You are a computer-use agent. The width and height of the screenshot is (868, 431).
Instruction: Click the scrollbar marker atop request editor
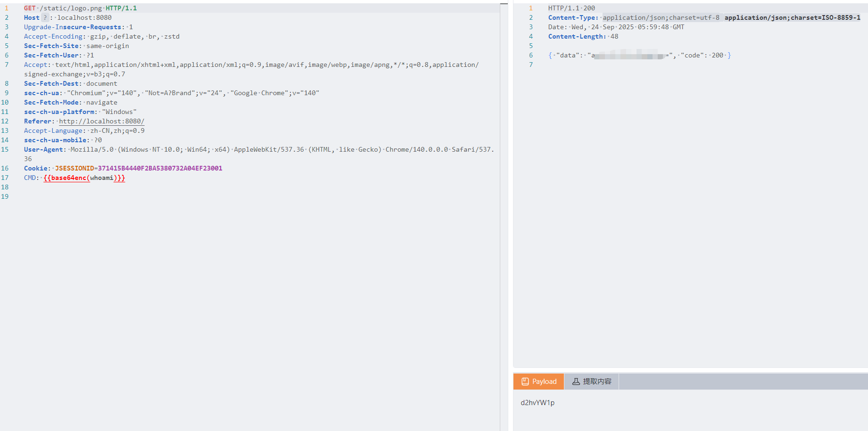click(x=504, y=4)
